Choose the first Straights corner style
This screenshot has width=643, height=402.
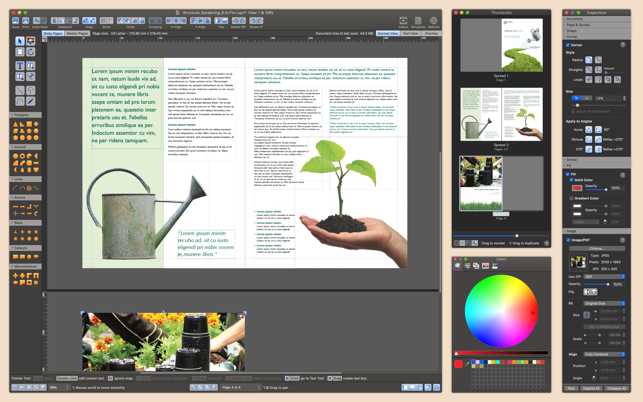click(x=589, y=70)
